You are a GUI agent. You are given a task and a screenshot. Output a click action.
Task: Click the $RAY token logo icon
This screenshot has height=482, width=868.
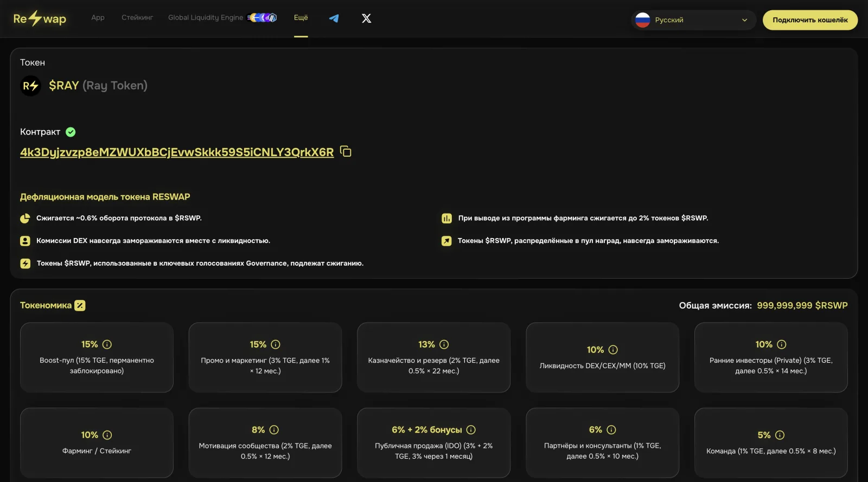(x=31, y=86)
